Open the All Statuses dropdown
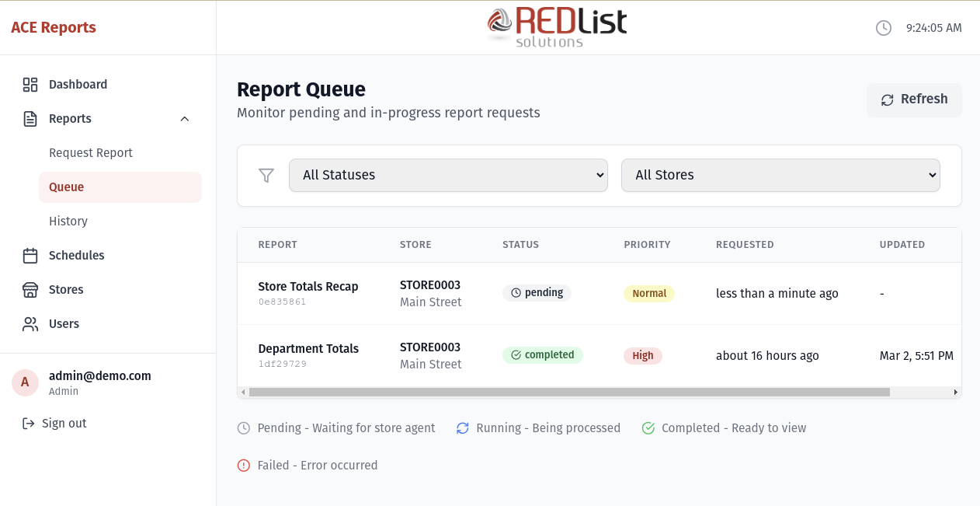Viewport: 980px width, 506px height. click(448, 175)
